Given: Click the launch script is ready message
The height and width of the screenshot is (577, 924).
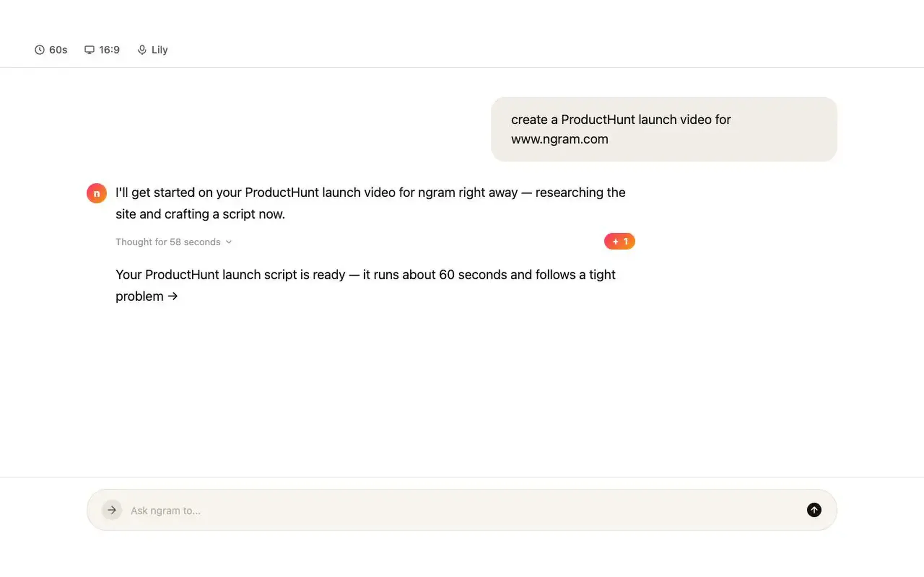Looking at the screenshot, I should point(365,286).
